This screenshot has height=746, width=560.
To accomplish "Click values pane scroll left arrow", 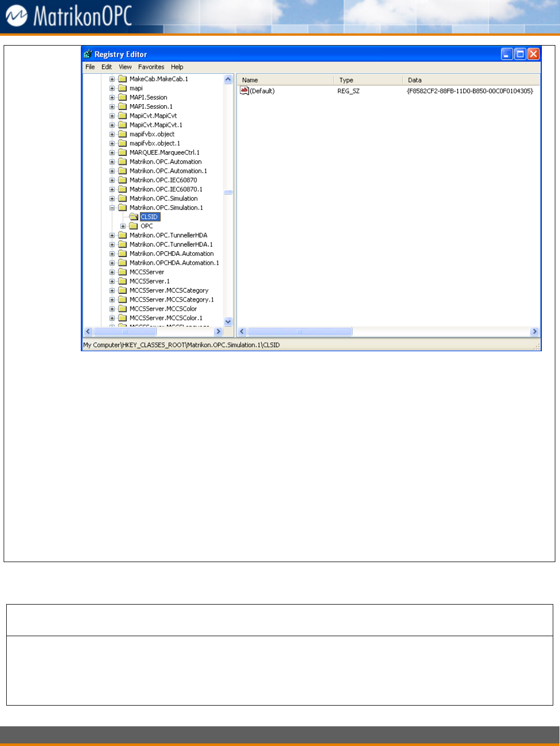I will 242,332.
